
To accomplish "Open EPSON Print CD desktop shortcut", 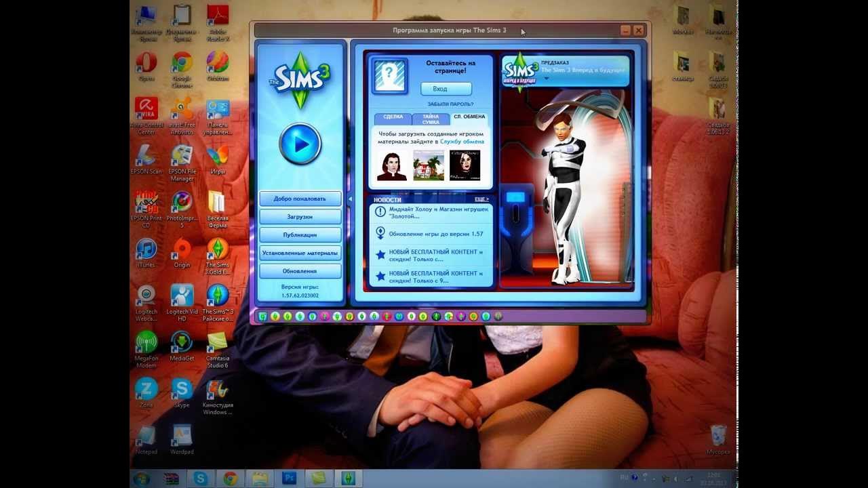I will [x=146, y=209].
